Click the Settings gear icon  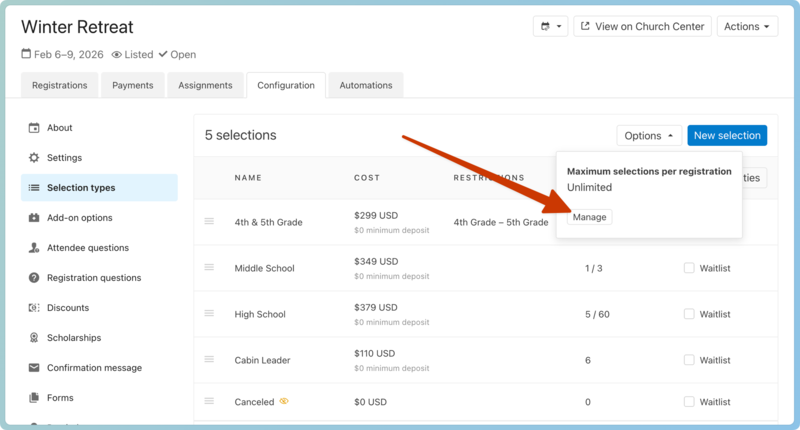coord(34,158)
